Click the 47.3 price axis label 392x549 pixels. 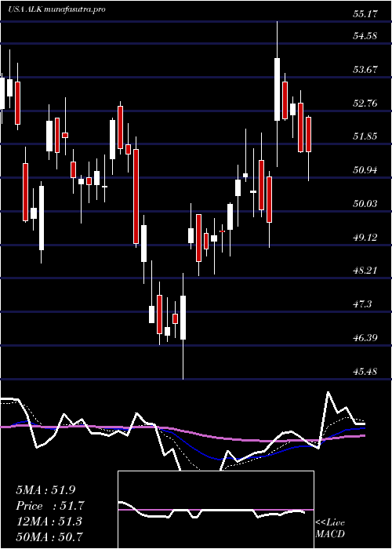362,304
